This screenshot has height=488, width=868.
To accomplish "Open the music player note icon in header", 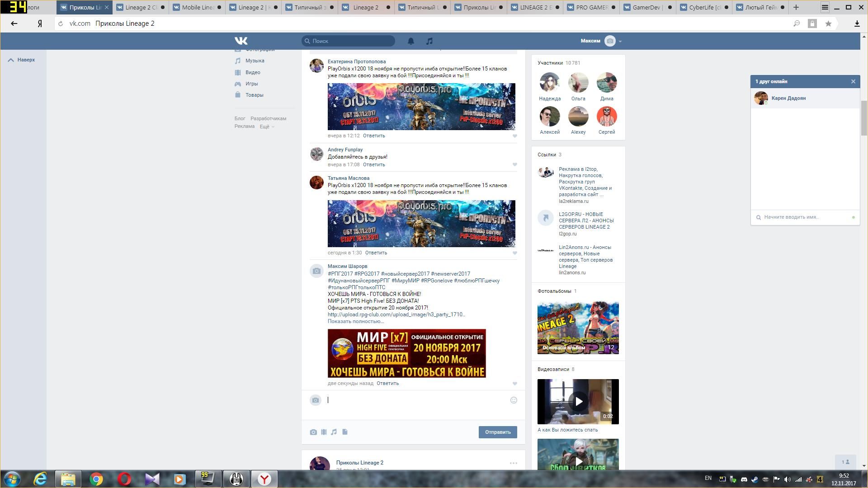I will coord(429,41).
